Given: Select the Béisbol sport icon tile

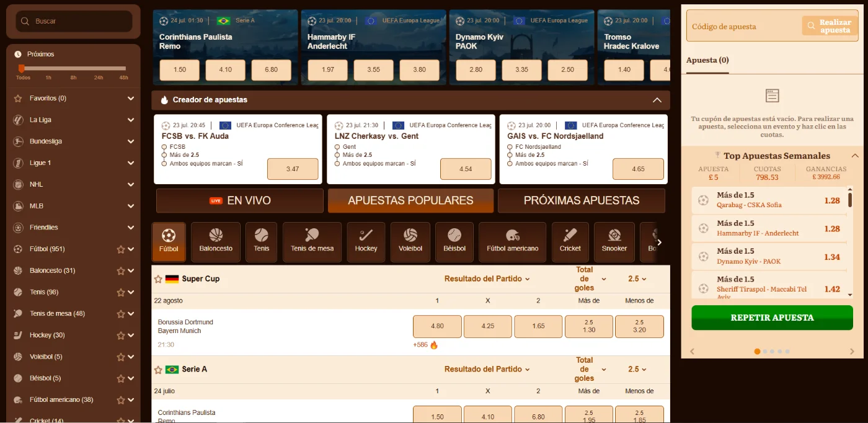Looking at the screenshot, I should point(454,242).
